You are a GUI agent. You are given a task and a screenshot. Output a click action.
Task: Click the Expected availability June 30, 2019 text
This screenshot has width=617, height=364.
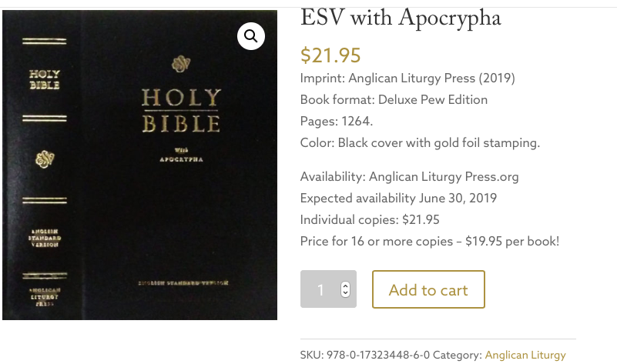398,198
